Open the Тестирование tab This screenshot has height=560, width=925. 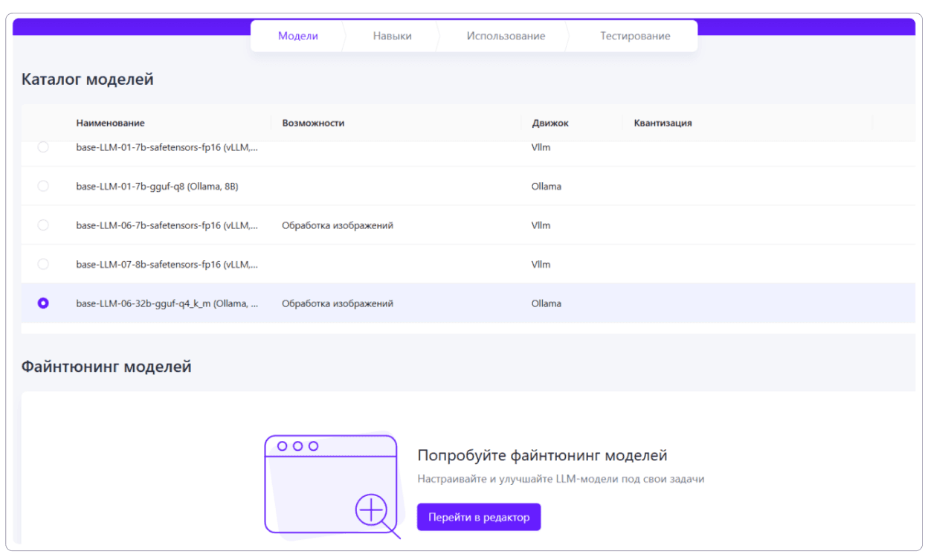point(635,36)
